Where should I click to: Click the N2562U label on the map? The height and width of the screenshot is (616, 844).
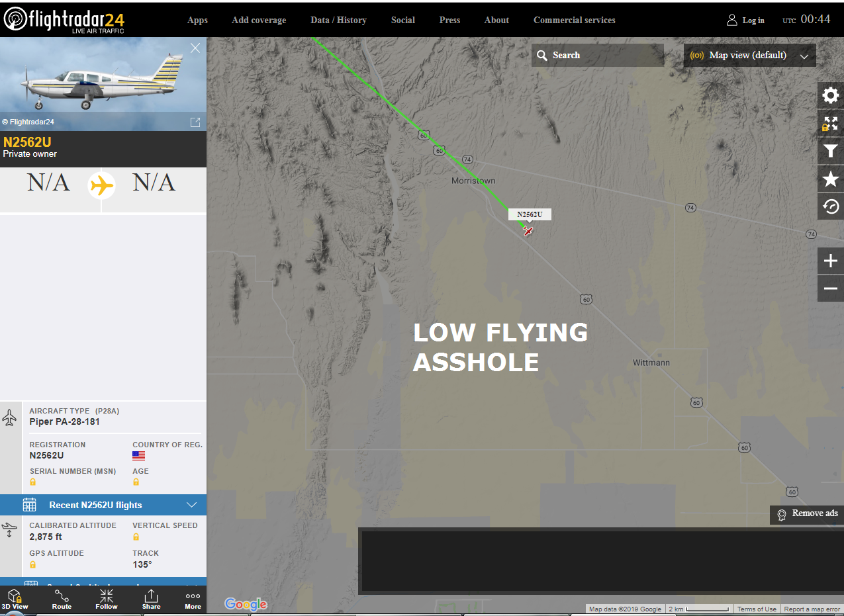tap(530, 214)
